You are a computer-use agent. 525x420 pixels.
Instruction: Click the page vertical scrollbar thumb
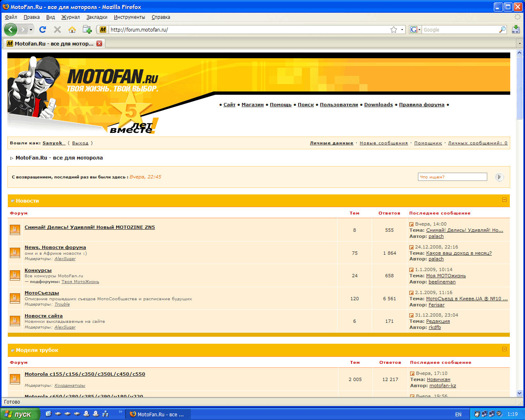[520, 88]
